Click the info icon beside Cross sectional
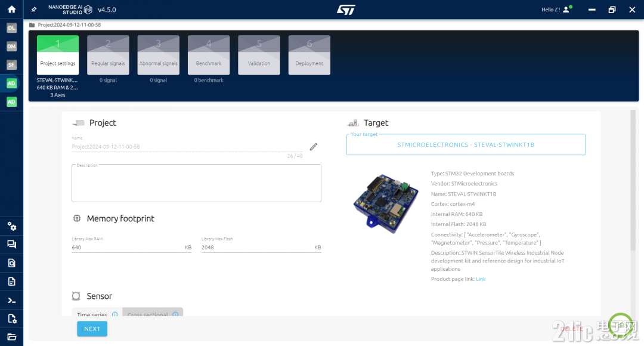Viewport: 644px width, 346px height. click(175, 314)
